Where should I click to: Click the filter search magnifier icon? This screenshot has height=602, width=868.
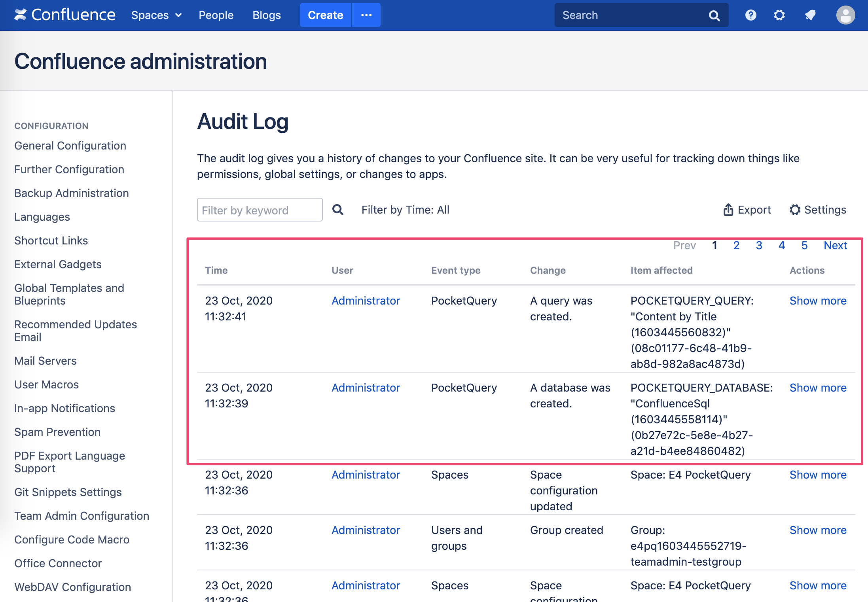[337, 210]
